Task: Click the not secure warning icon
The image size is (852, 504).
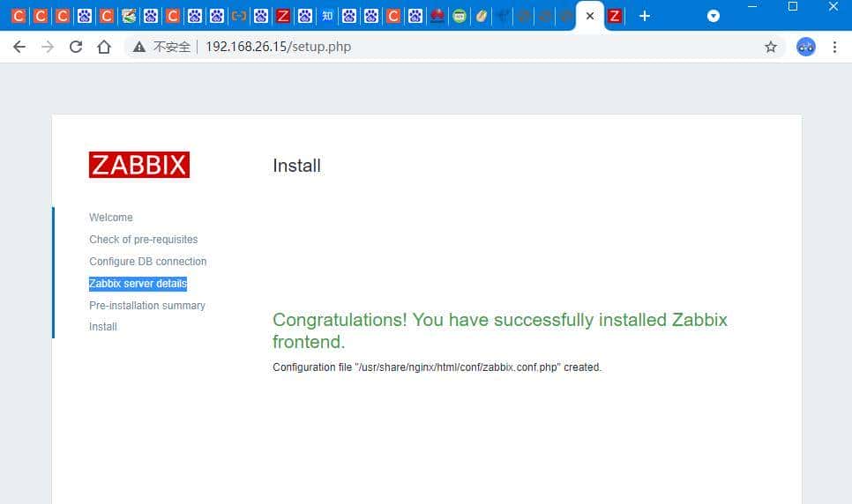Action: [138, 47]
